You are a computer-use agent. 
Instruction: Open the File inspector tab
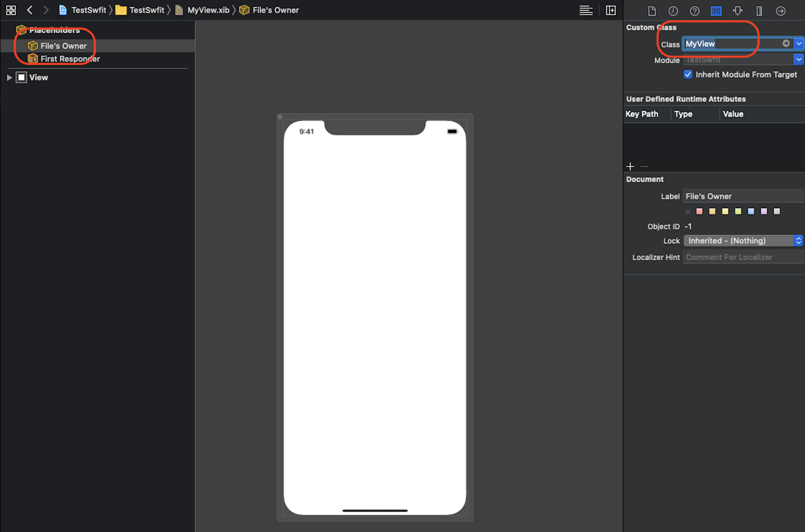pos(652,11)
